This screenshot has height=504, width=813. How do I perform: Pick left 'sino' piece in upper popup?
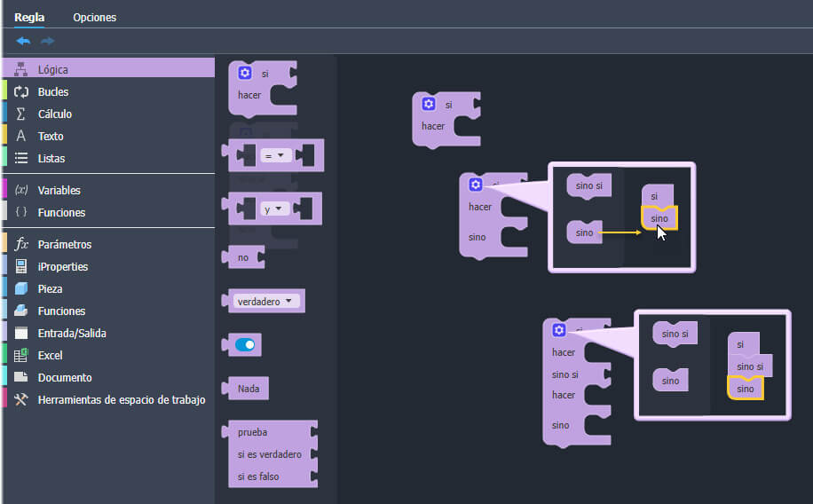584,232
